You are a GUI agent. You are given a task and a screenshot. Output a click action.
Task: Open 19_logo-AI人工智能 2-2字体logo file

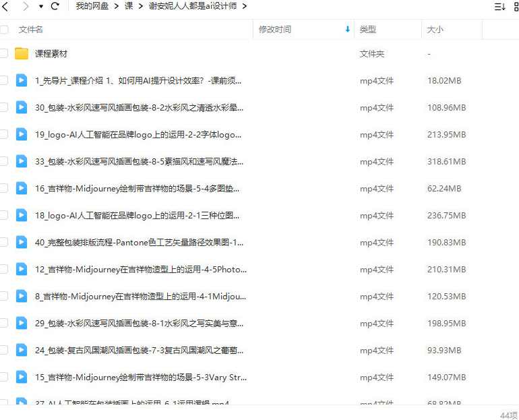(x=138, y=135)
